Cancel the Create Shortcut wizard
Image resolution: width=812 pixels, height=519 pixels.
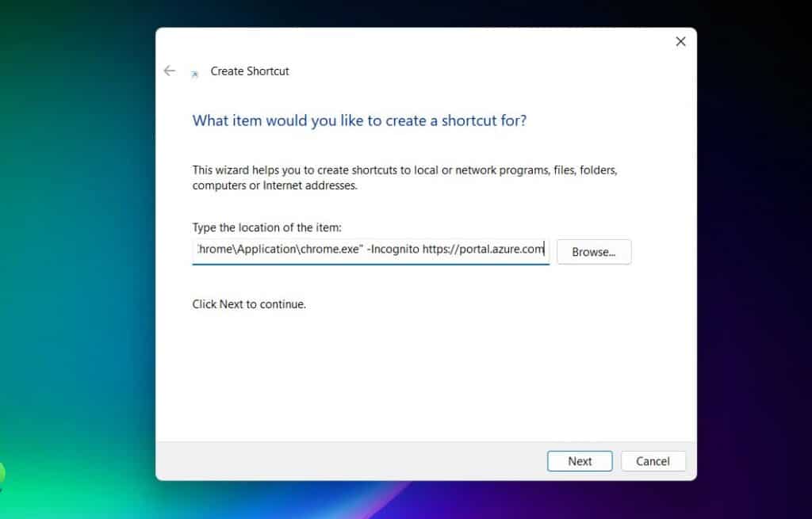click(653, 461)
